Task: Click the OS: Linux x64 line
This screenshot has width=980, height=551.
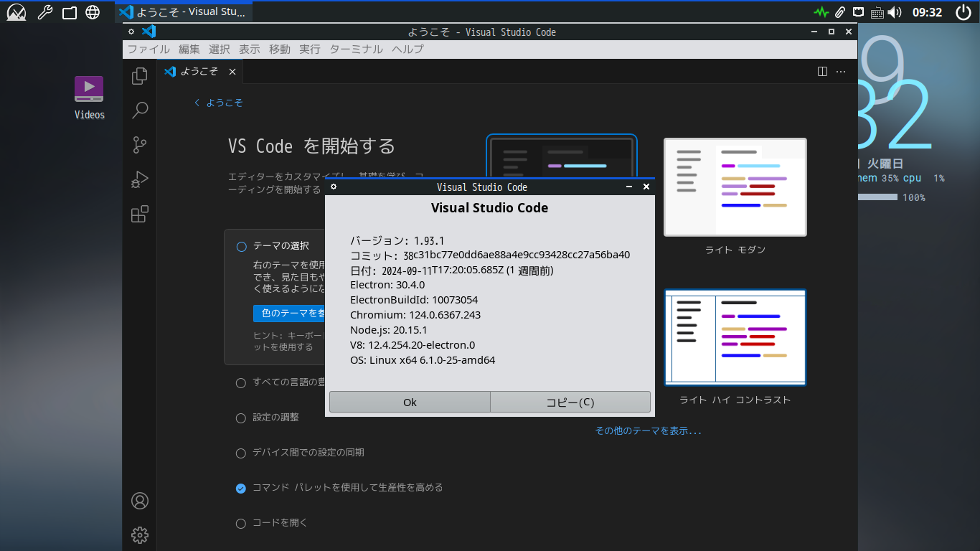Action: coord(423,360)
